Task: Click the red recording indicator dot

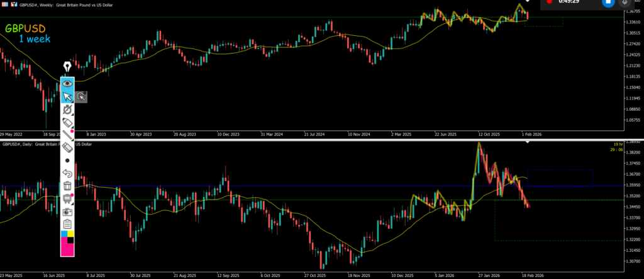Action: [548, 2]
